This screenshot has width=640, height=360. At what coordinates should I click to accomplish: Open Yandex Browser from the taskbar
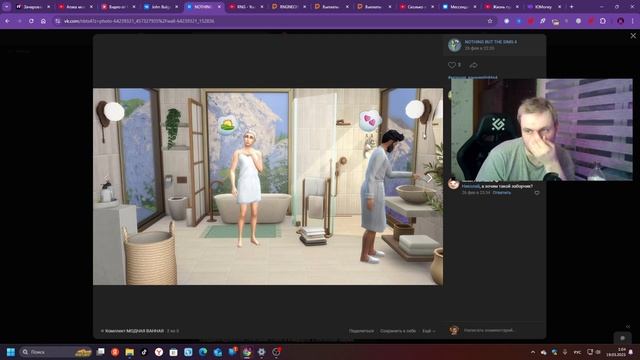tap(159, 352)
